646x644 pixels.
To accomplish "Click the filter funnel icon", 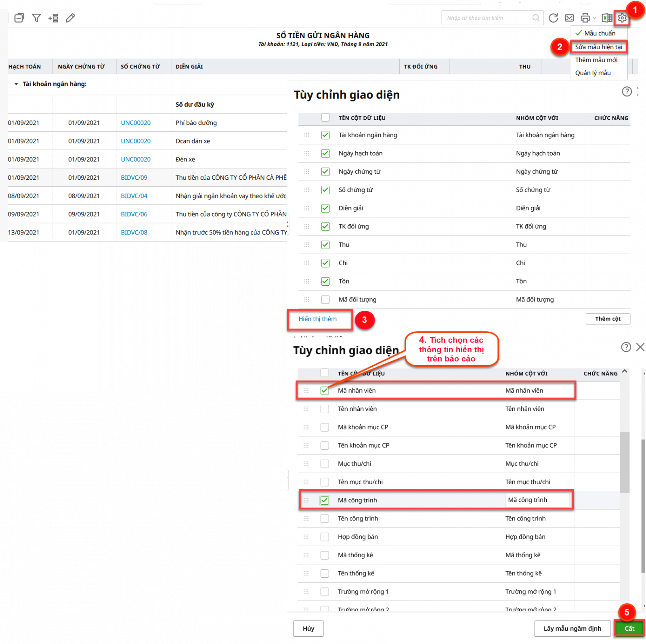I will tap(36, 18).
